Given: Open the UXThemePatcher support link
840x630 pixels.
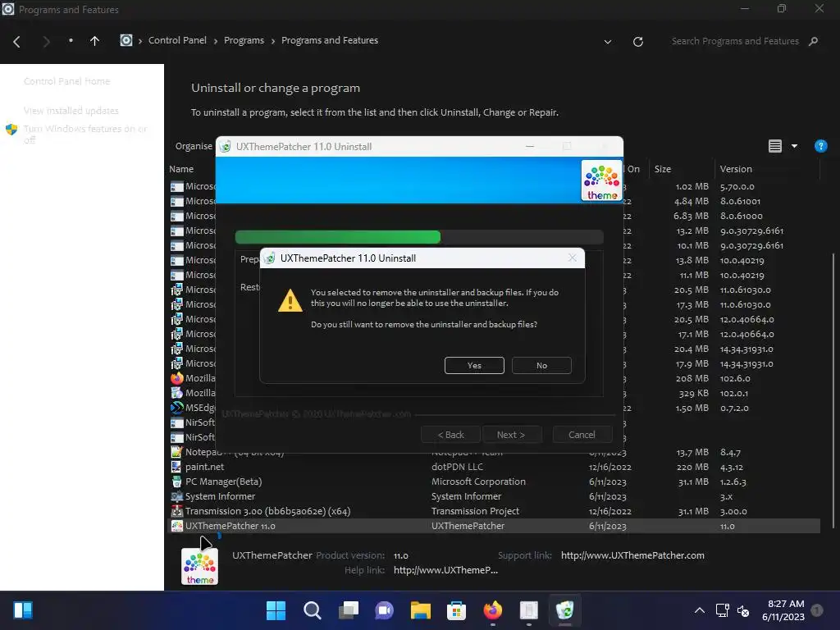Looking at the screenshot, I should click(632, 555).
